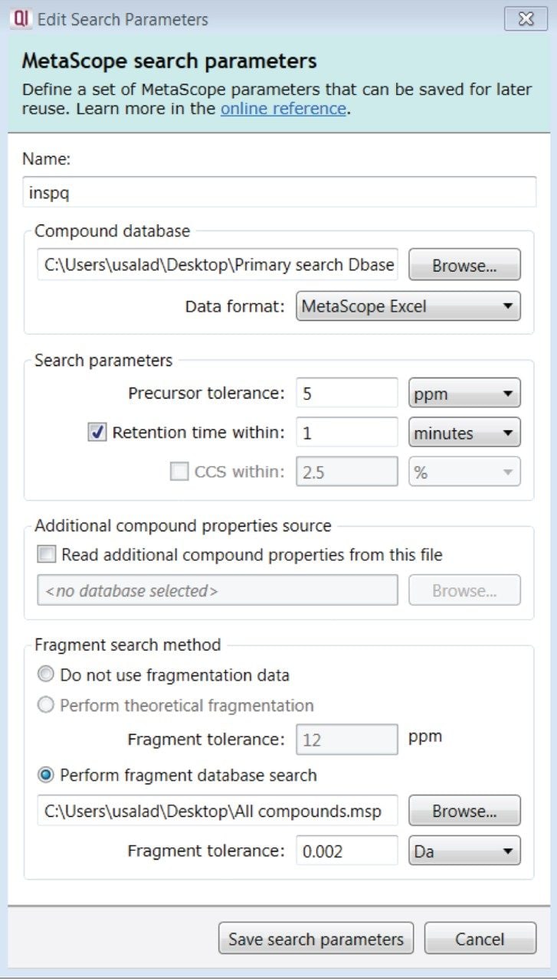The height and width of the screenshot is (980, 557).
Task: Click the MetaScope search parameters heading
Action: tap(169, 60)
